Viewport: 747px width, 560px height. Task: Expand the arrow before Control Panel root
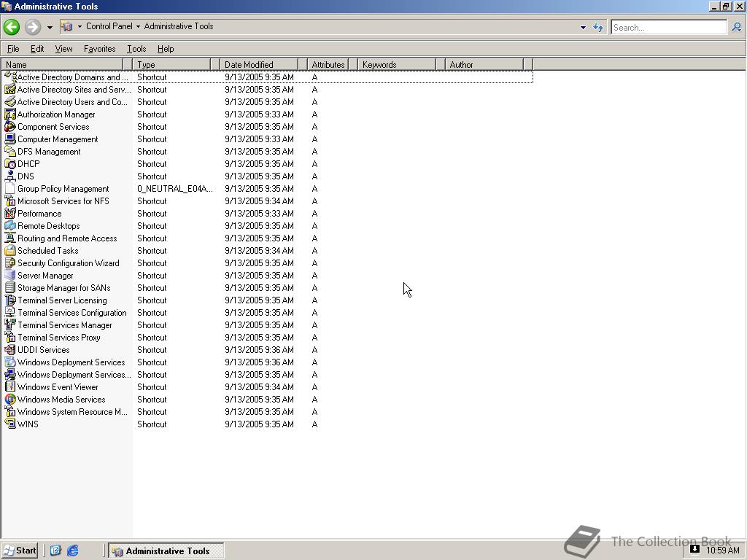80,26
